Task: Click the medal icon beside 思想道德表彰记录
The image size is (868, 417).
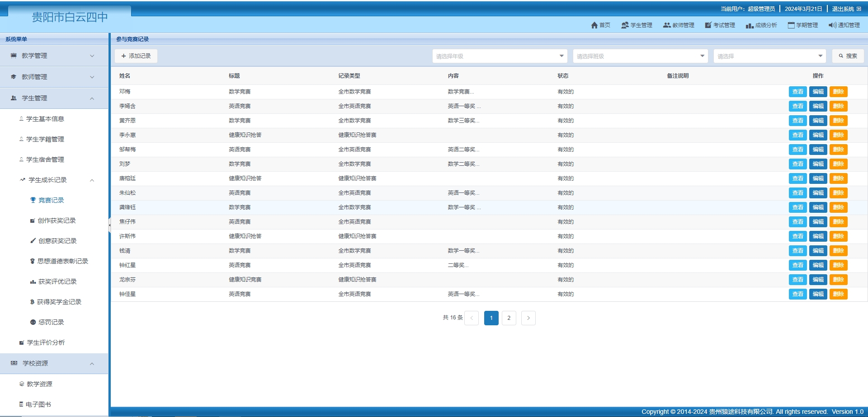Action: (x=33, y=261)
